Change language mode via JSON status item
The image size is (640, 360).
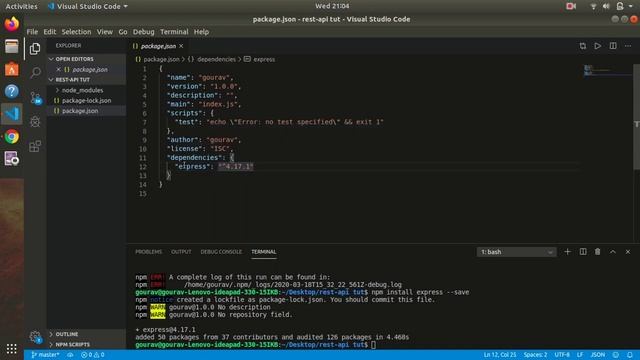click(598, 355)
